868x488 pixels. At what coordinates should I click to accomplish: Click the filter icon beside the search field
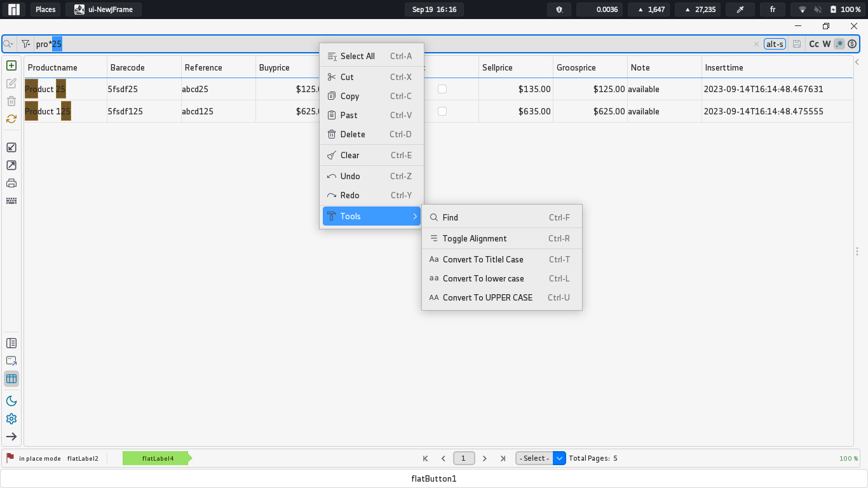point(25,44)
